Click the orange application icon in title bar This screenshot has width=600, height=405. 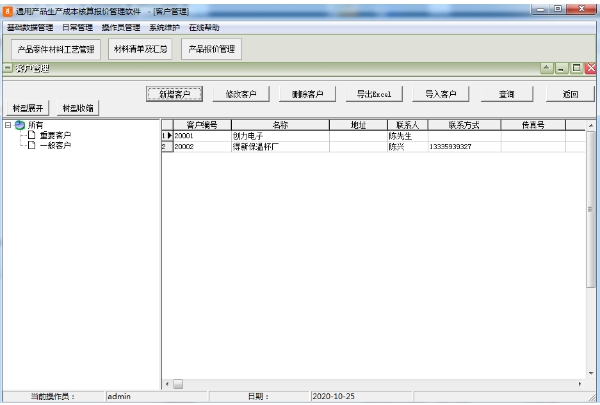(x=7, y=11)
